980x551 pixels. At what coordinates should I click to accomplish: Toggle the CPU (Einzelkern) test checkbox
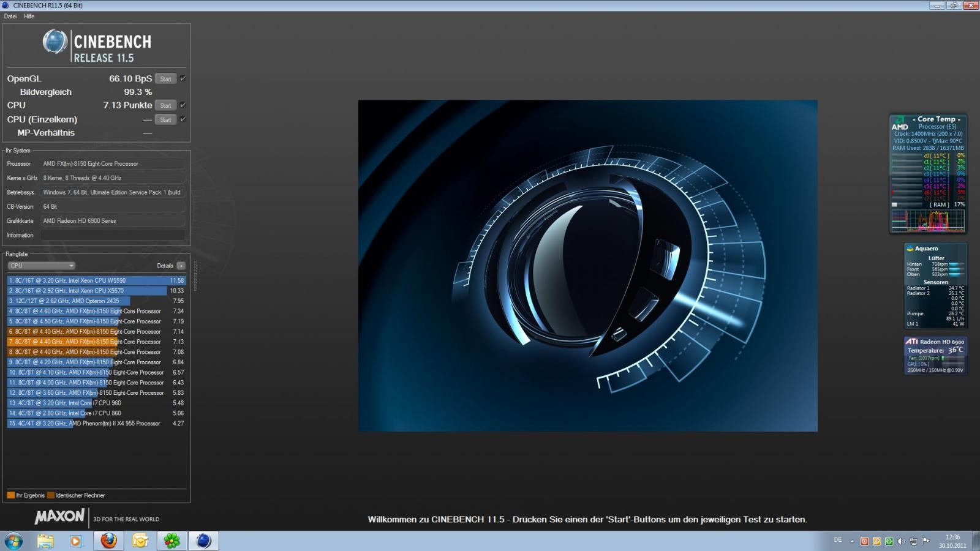tap(183, 119)
